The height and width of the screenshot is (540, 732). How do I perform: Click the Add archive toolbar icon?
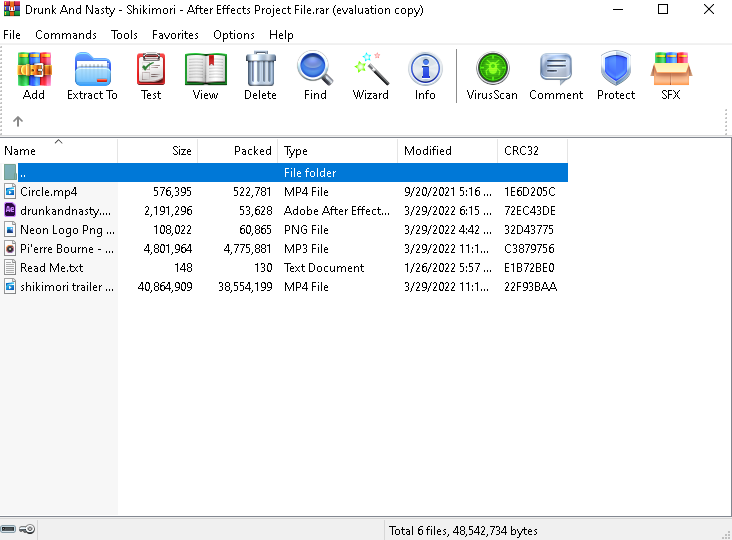click(x=34, y=70)
